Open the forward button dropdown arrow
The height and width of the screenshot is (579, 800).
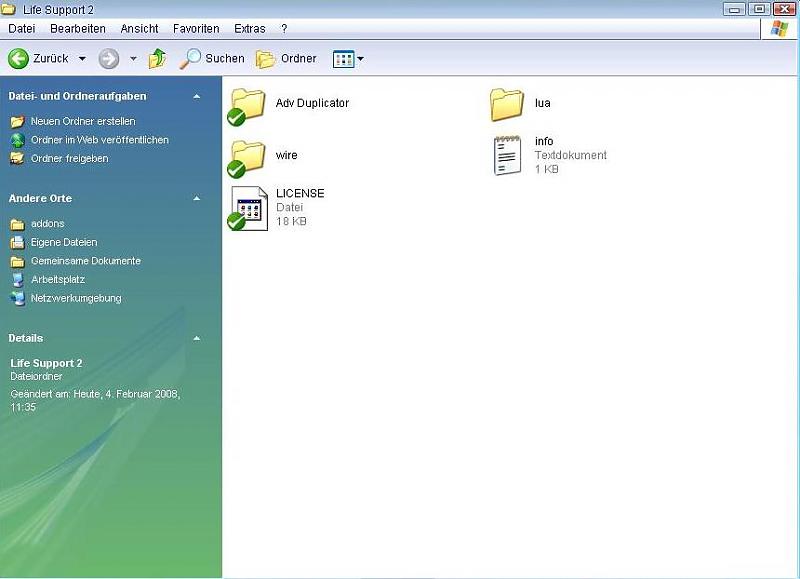tap(133, 59)
